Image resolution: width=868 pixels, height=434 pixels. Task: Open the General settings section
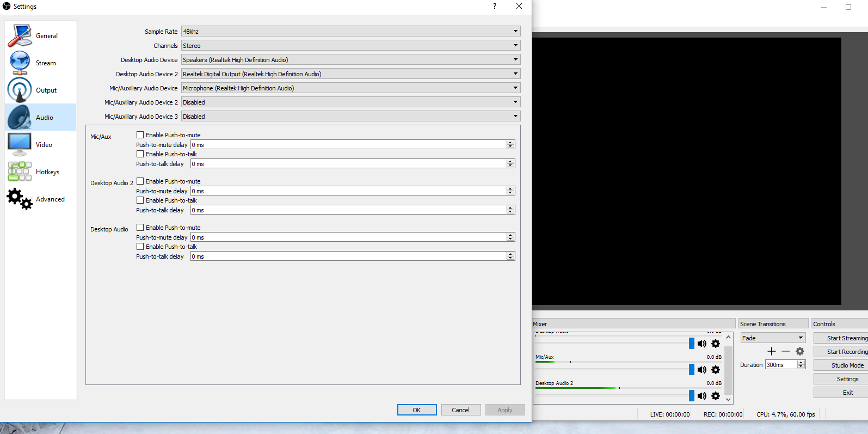pos(41,36)
